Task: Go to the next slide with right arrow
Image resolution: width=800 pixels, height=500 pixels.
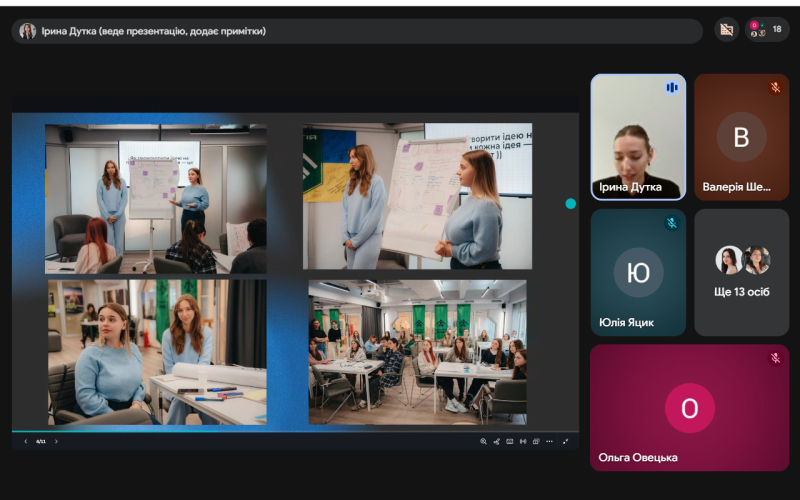Action: 57,441
